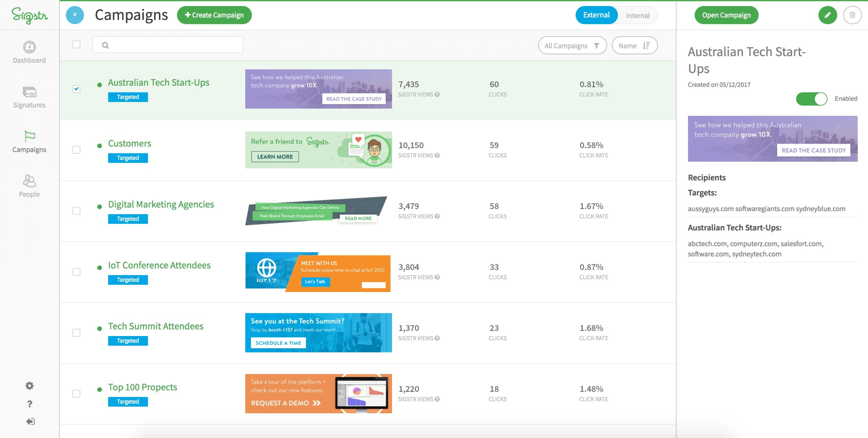Click in the campaign search field
Screen dimensions: 868x438
(x=168, y=45)
